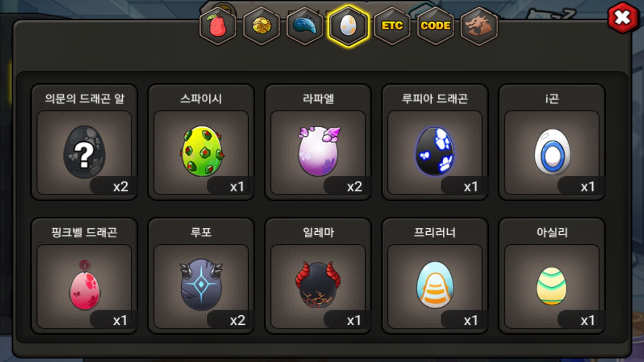The width and height of the screenshot is (644, 362).
Task: Select the striped 프리러너 egg
Action: (435, 276)
